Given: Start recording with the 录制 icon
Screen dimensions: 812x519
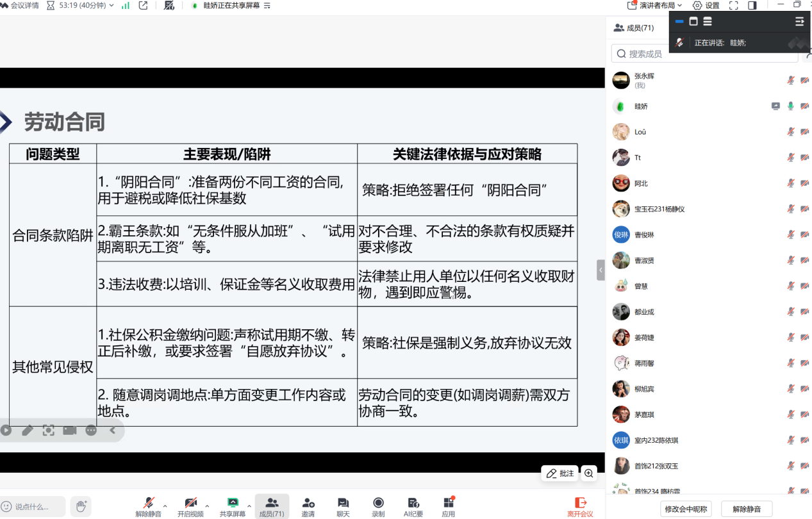Looking at the screenshot, I should point(378,506).
